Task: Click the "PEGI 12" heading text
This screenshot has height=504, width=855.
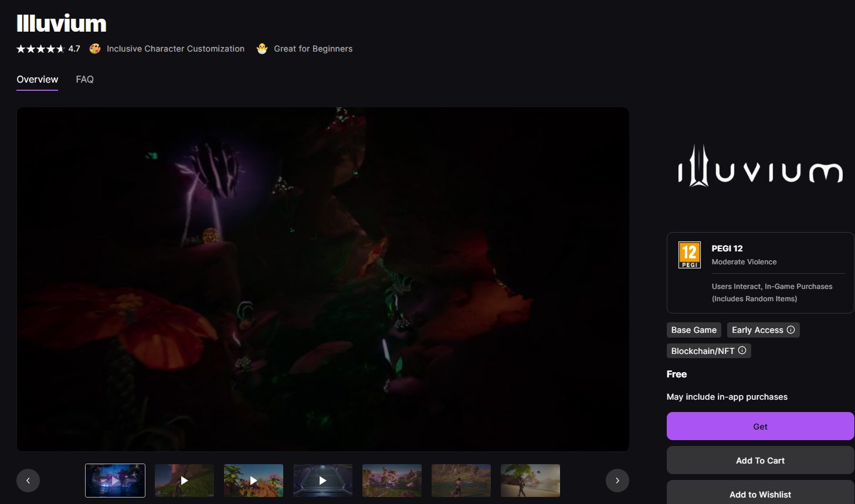Action: coord(727,248)
